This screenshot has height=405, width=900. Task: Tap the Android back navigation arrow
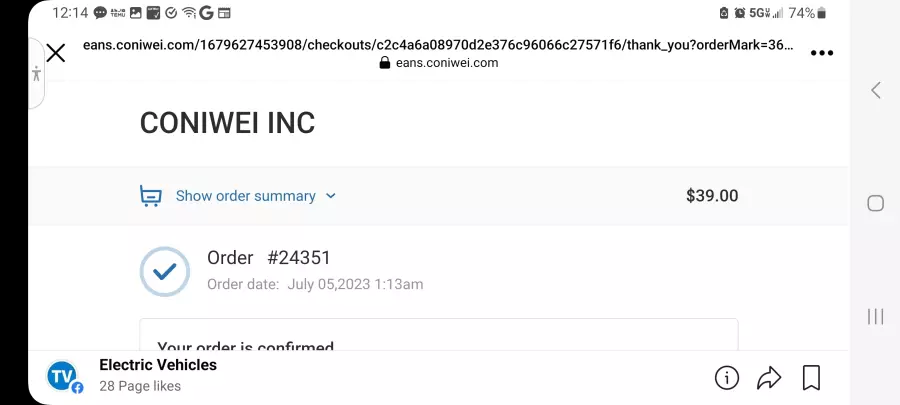[875, 90]
